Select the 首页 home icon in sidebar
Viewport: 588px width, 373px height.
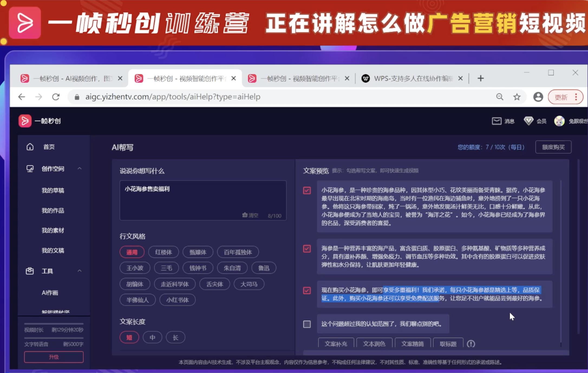(x=30, y=147)
